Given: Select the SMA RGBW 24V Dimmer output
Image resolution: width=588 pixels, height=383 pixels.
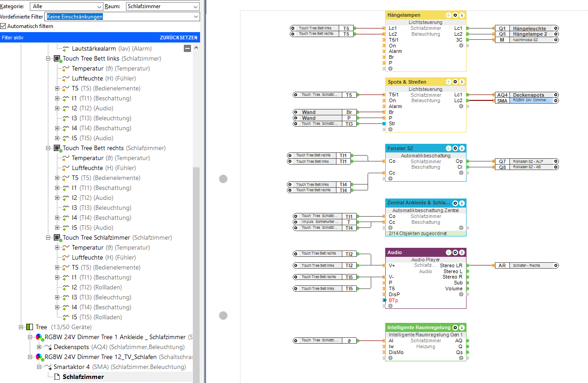Looking at the screenshot, I should point(527,101).
